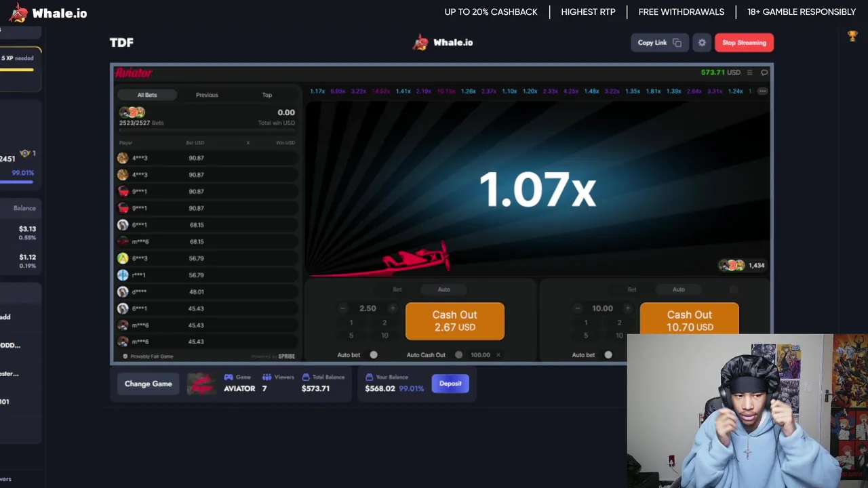Click the streamer webcam overlay
The image size is (868, 488).
coord(747,411)
